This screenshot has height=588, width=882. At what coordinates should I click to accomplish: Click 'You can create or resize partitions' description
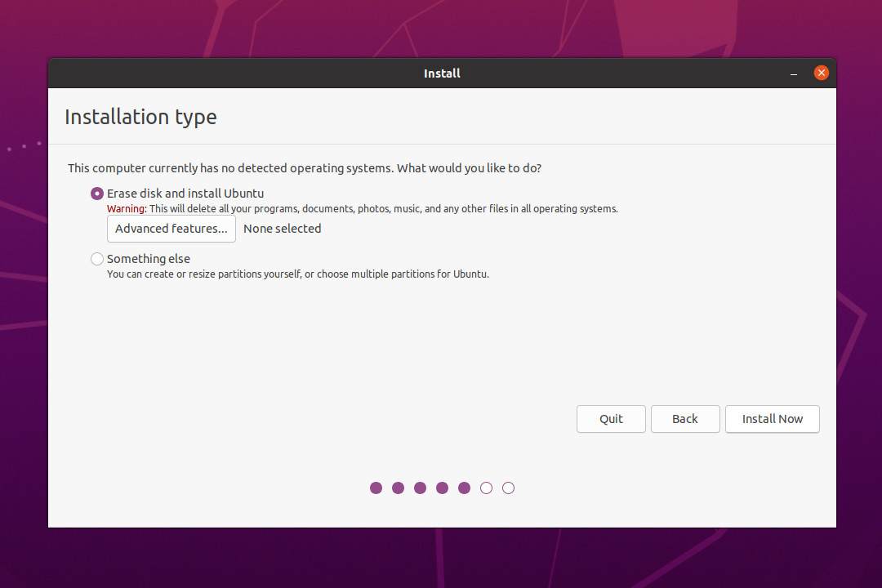pos(298,274)
